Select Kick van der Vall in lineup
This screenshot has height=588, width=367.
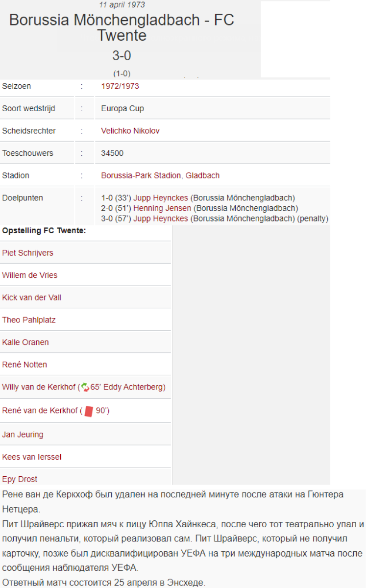click(x=31, y=298)
